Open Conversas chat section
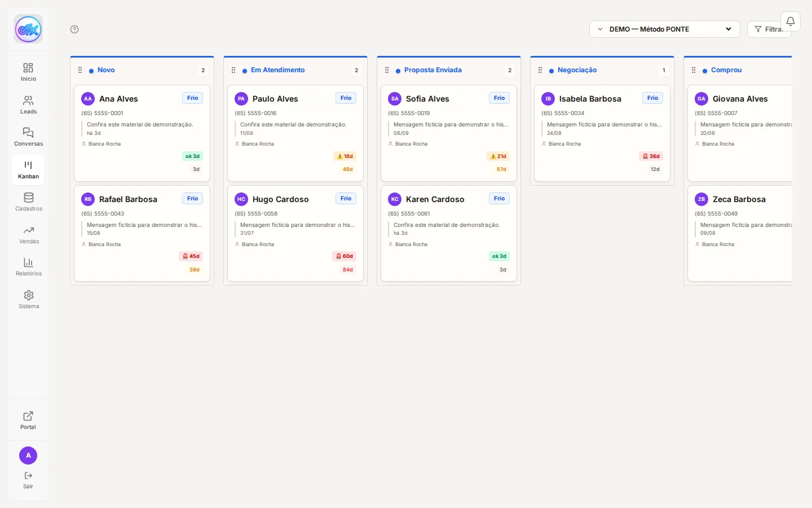 pyautogui.click(x=28, y=137)
